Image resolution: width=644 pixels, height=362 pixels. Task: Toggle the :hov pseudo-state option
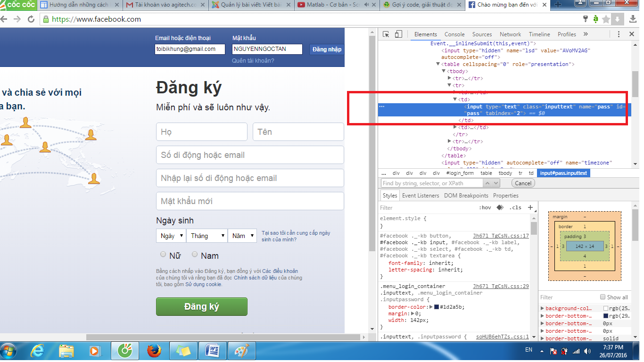tap(485, 207)
